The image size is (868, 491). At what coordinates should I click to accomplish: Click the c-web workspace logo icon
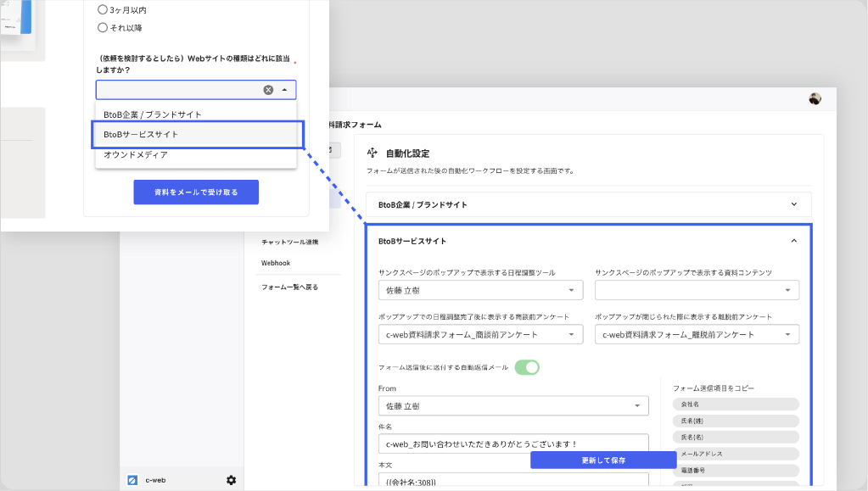coord(132,480)
